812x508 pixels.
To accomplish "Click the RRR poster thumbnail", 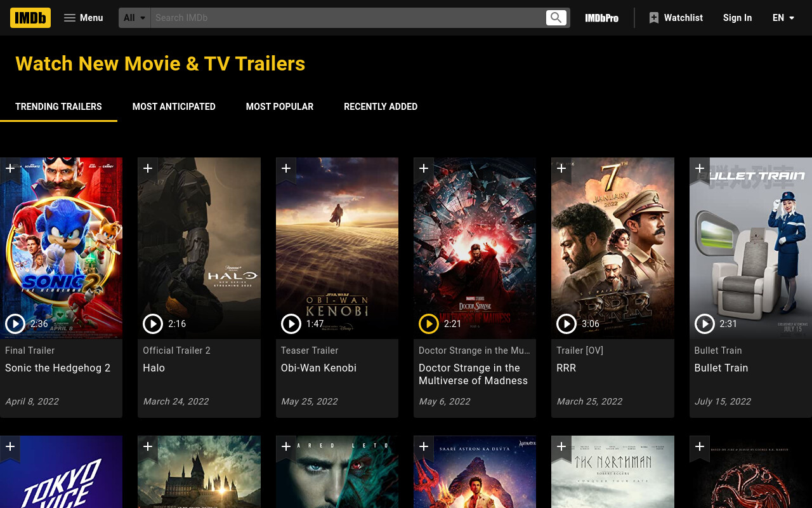I will [613, 248].
